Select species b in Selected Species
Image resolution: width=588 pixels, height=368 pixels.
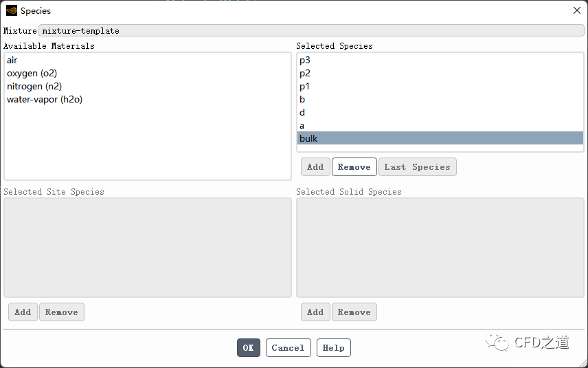pos(302,100)
